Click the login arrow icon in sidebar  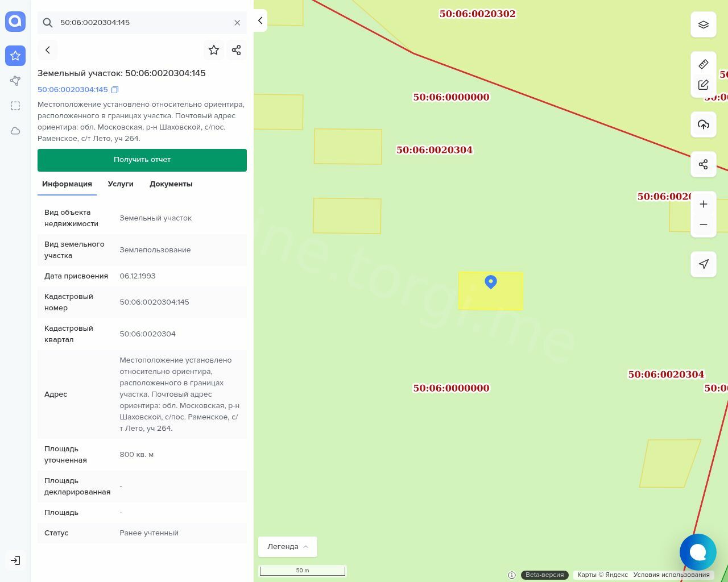click(x=15, y=560)
